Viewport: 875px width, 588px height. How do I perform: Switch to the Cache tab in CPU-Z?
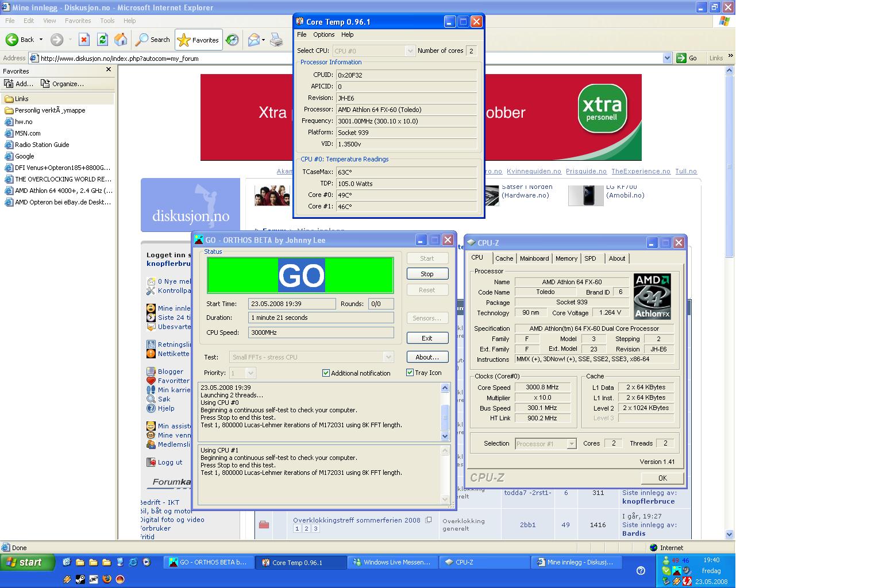[504, 258]
